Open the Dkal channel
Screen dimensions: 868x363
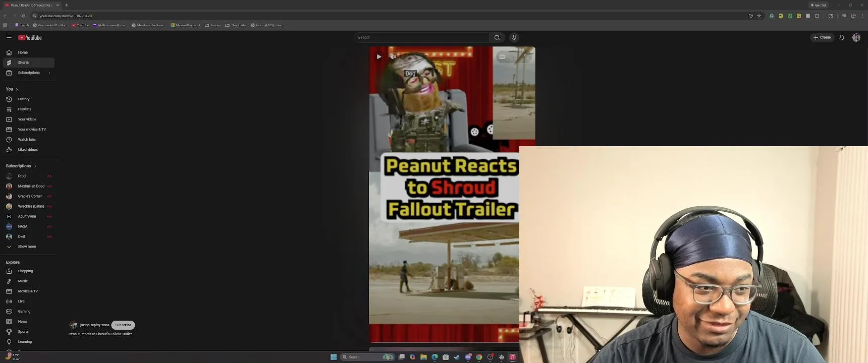pos(29,236)
